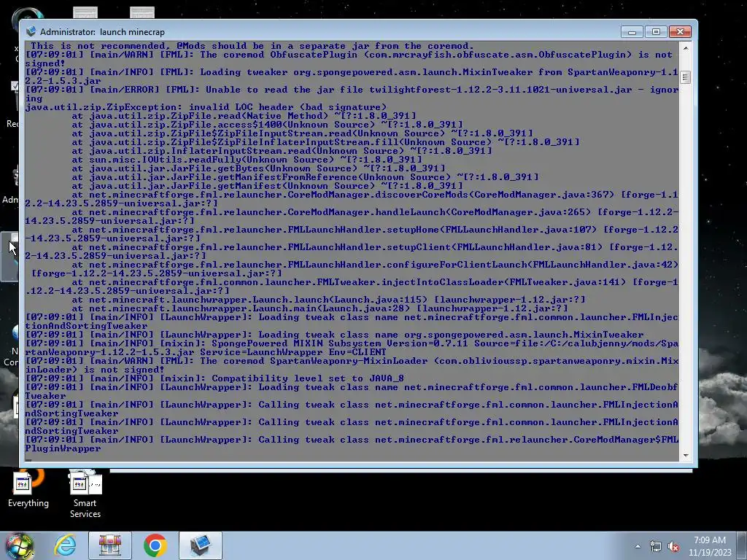The image size is (747, 560).
Task: Click the console window title bar icon
Action: point(31,31)
